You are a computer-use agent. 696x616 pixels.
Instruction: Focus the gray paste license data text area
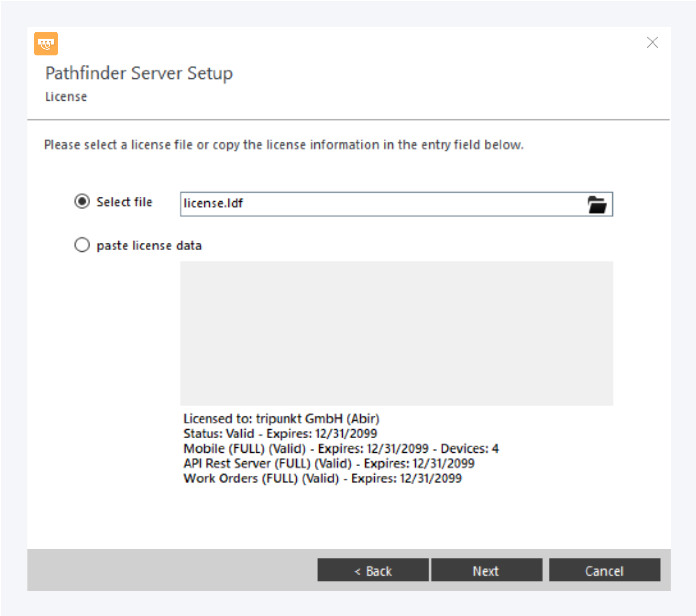[x=396, y=334]
